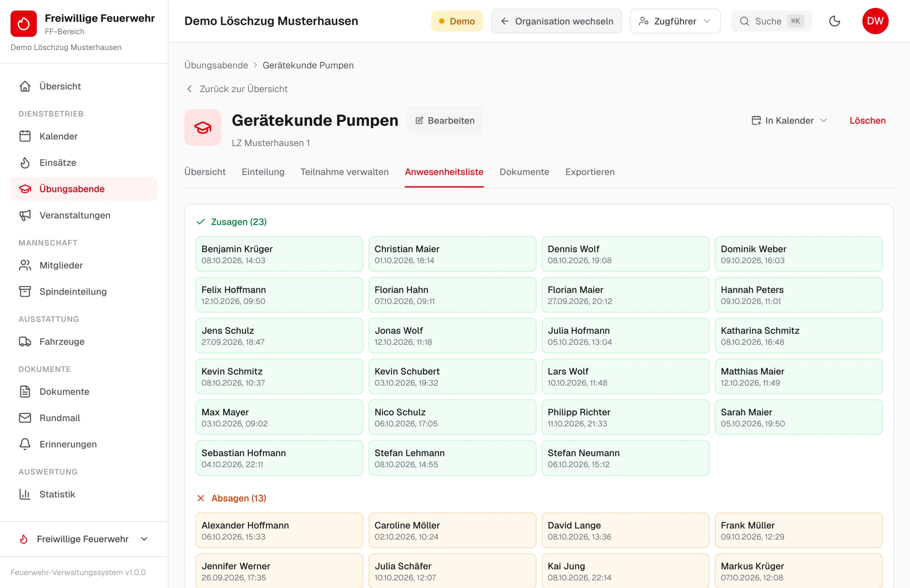The height and width of the screenshot is (588, 910).
Task: Click the red flame app logo
Action: click(24, 24)
